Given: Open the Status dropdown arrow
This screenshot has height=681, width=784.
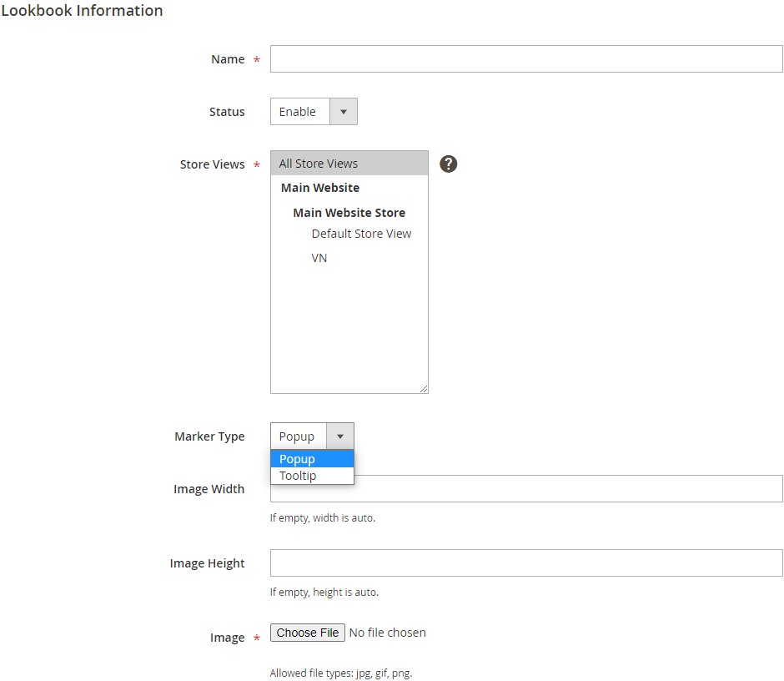Looking at the screenshot, I should [x=344, y=112].
